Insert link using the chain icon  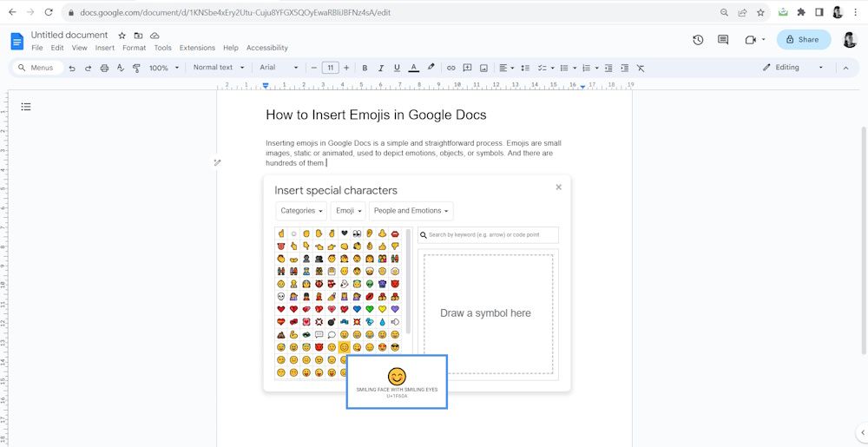pos(451,68)
